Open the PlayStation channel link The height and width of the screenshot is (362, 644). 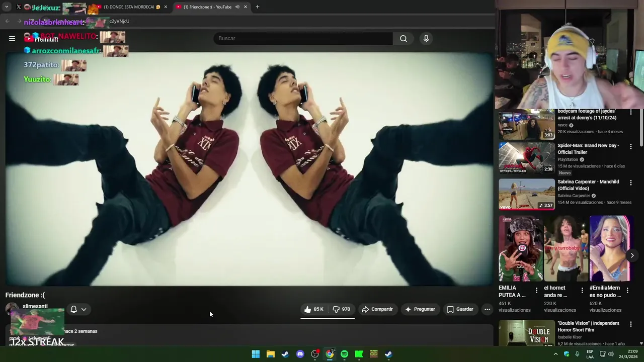coord(568,159)
